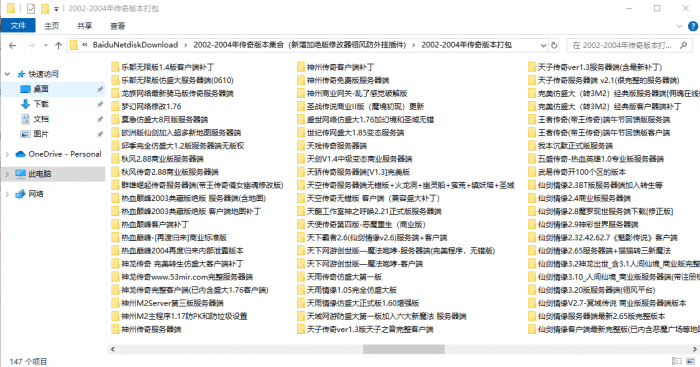Navigate to 2002-2004年传奇版本集合 breadcrumb
Viewport: 700px width, 367px height.
[300, 45]
